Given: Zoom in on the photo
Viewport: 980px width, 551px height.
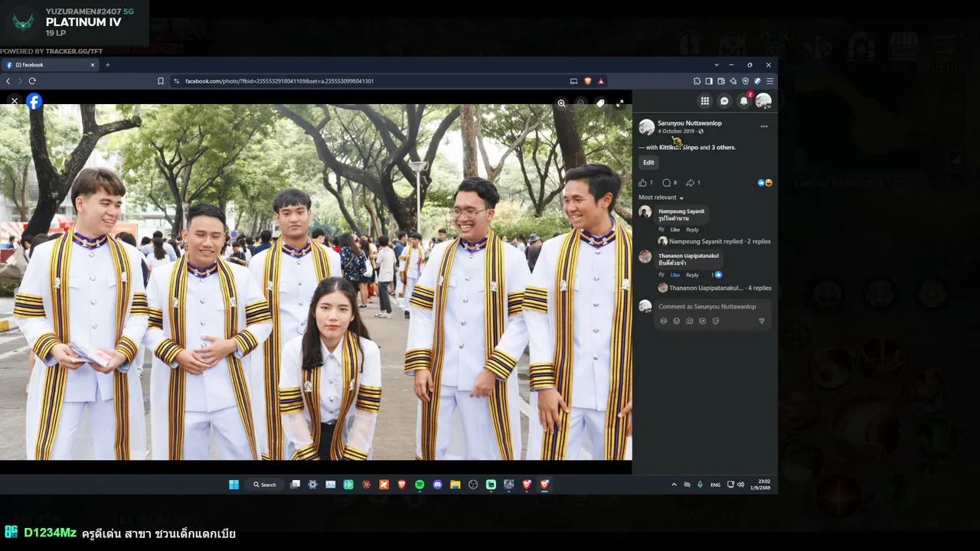Looking at the screenshot, I should 561,103.
